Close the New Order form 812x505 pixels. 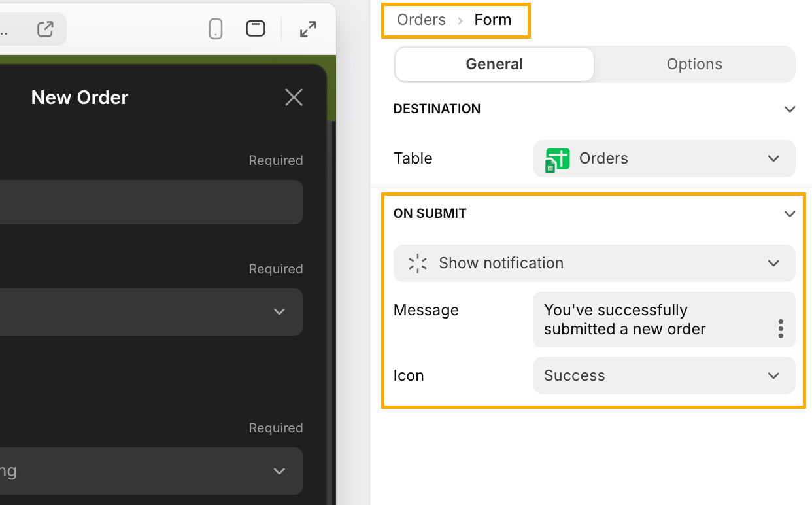click(x=294, y=97)
